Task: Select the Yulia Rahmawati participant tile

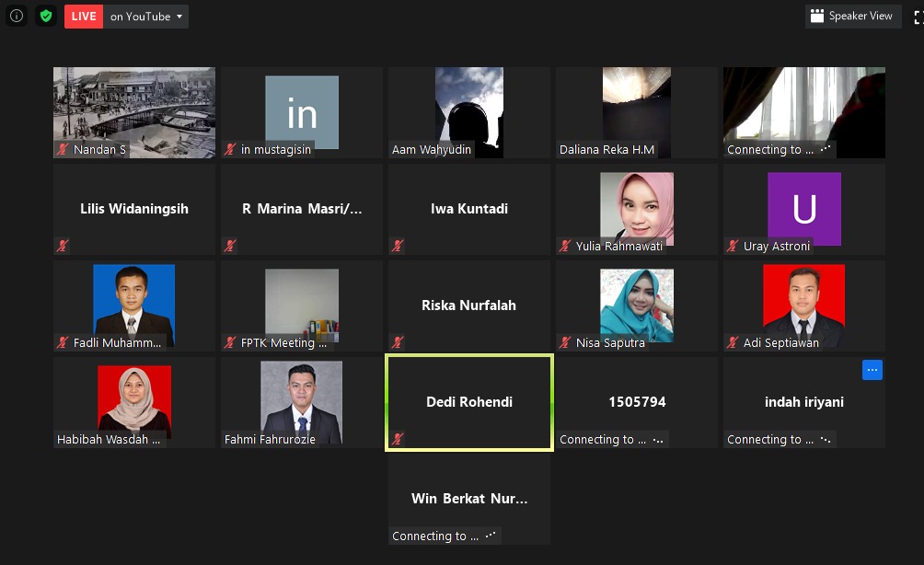Action: 637,209
